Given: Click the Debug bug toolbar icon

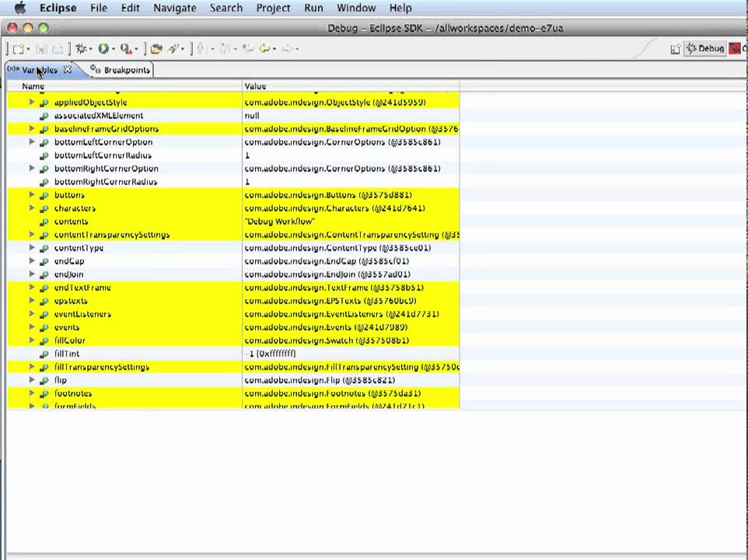Looking at the screenshot, I should click(x=81, y=49).
